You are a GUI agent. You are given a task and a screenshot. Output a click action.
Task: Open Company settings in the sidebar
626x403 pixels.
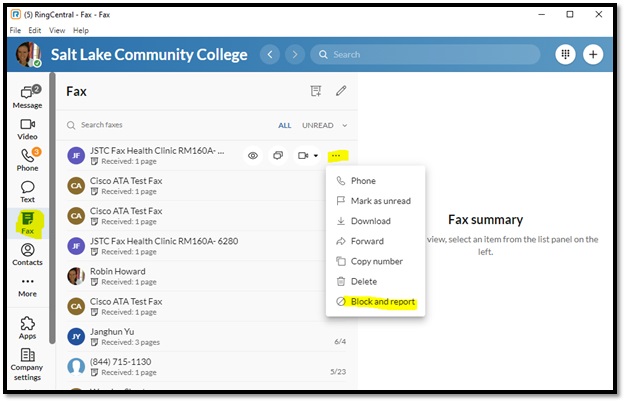[x=27, y=364]
